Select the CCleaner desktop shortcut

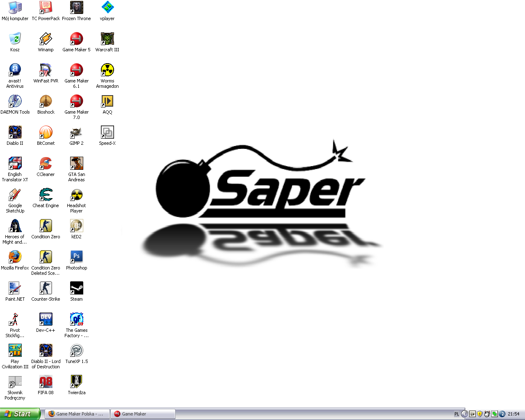46,164
